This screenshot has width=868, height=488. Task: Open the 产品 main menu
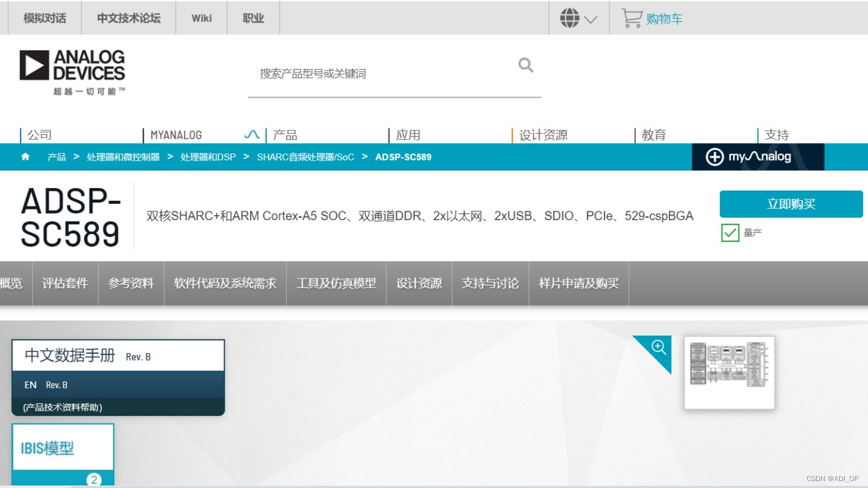point(285,135)
